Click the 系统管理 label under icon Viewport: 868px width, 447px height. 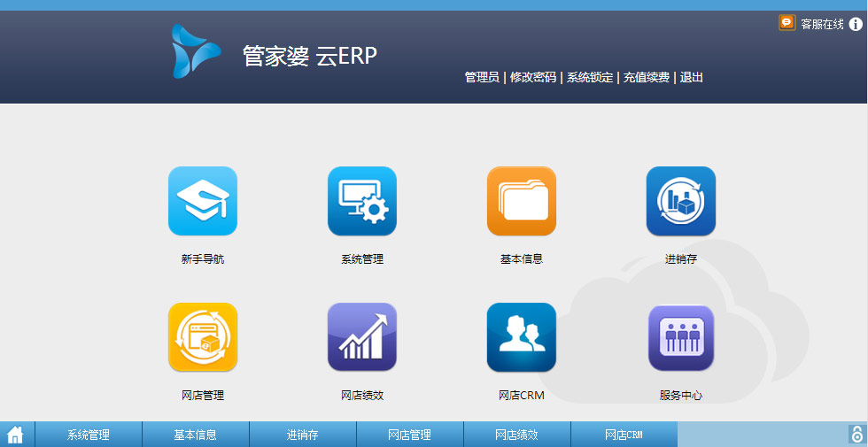click(362, 258)
